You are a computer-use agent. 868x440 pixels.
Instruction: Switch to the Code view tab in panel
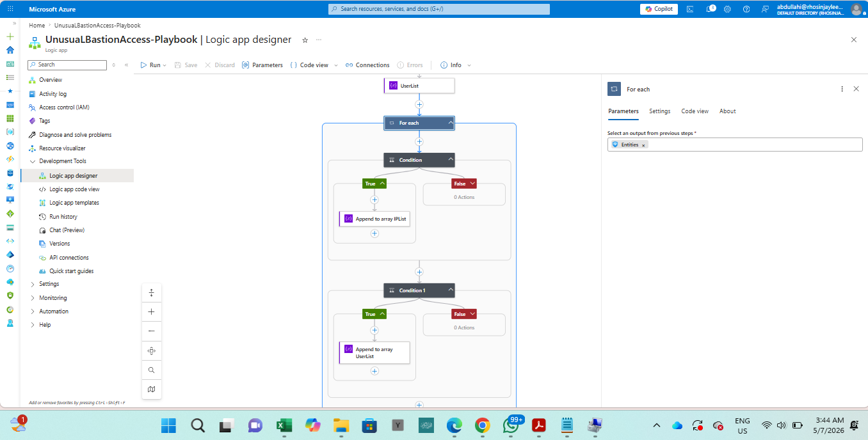[695, 111]
